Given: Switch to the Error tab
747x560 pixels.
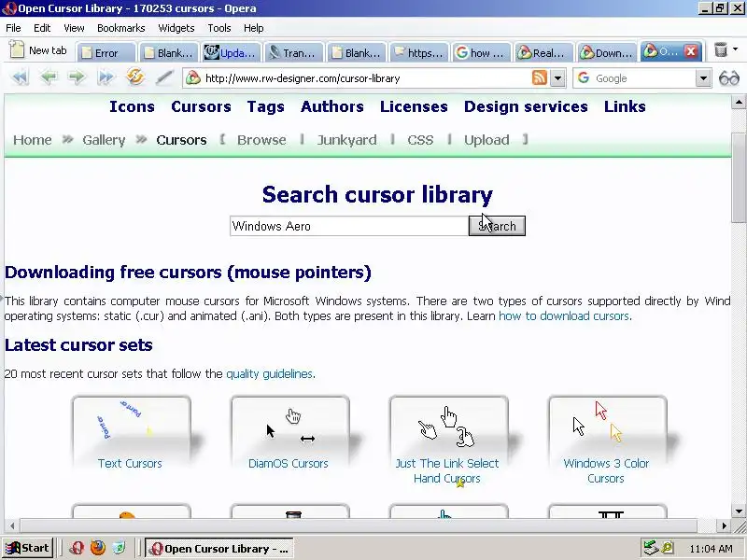Looking at the screenshot, I should point(106,52).
